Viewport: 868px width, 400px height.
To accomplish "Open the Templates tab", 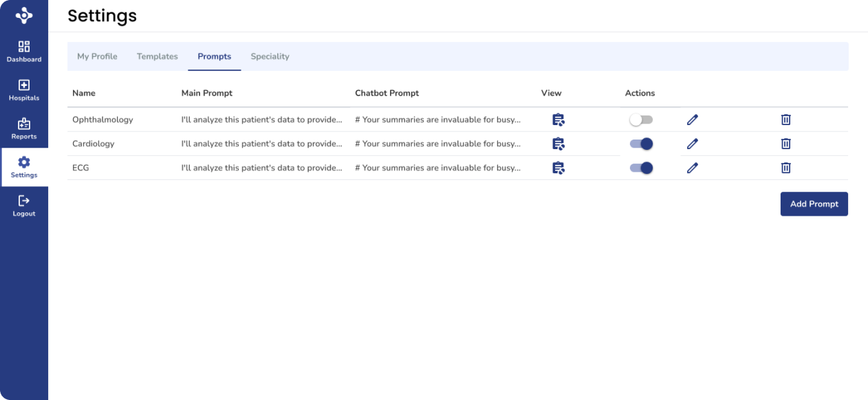I will (157, 56).
